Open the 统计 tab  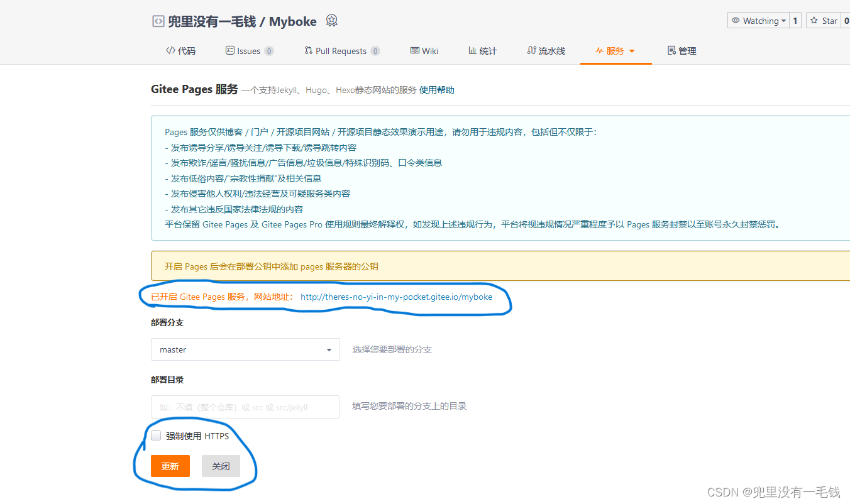click(x=483, y=51)
